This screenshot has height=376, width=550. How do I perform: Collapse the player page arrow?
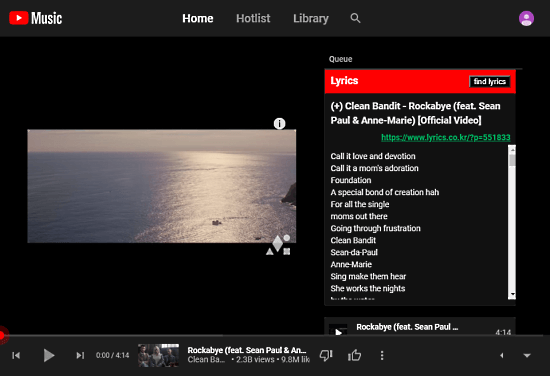(527, 355)
